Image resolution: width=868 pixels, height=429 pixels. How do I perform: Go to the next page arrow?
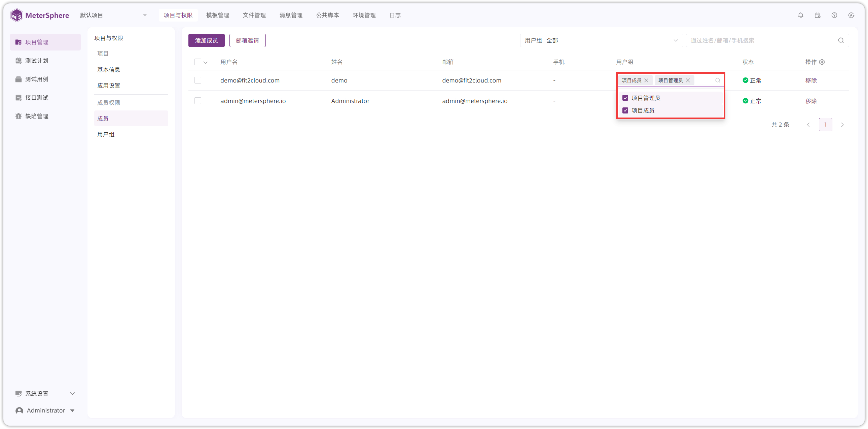[x=842, y=125]
